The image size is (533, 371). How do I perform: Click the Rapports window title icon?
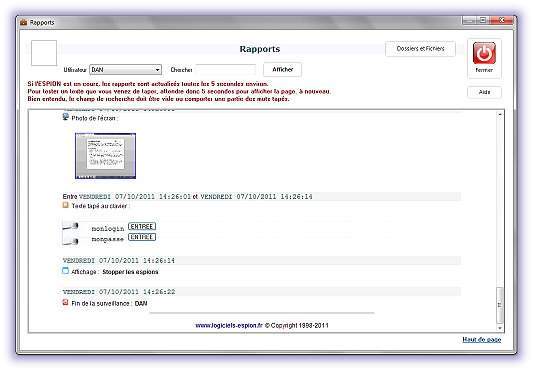(x=23, y=22)
